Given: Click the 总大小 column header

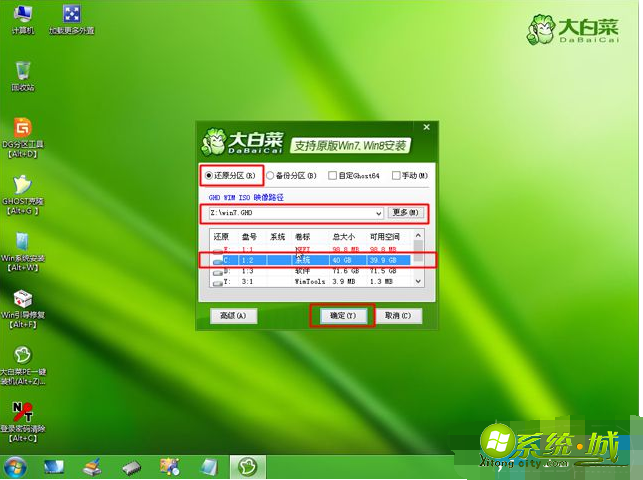Looking at the screenshot, I should (344, 237).
